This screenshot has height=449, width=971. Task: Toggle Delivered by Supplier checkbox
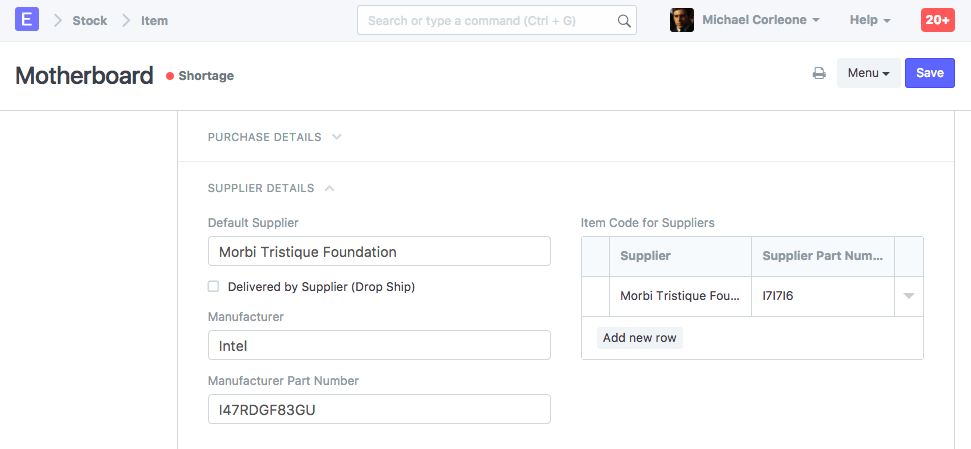[x=213, y=286]
